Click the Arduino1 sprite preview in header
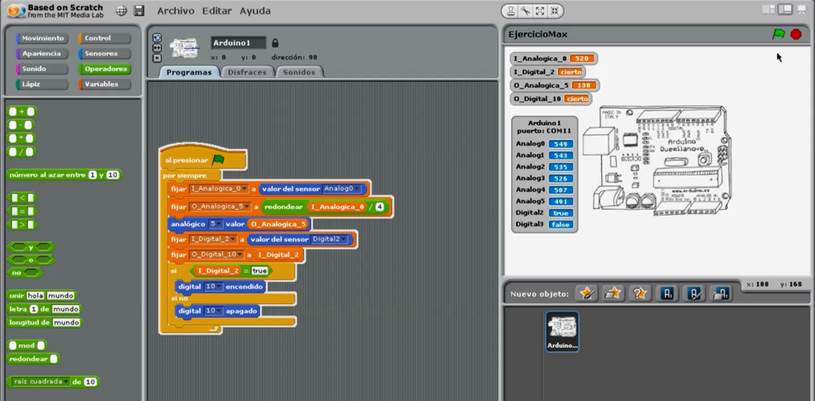Screen dimensions: 815x401 185,48
